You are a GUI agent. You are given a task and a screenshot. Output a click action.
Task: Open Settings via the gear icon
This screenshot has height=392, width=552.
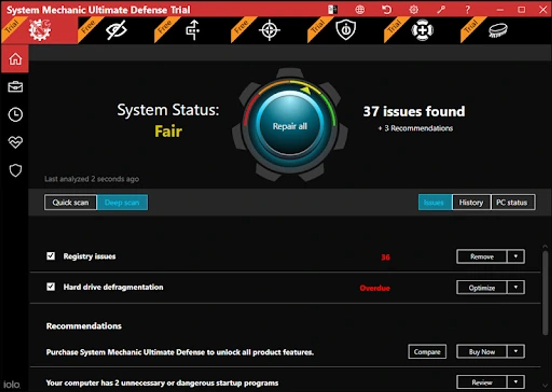coord(414,10)
